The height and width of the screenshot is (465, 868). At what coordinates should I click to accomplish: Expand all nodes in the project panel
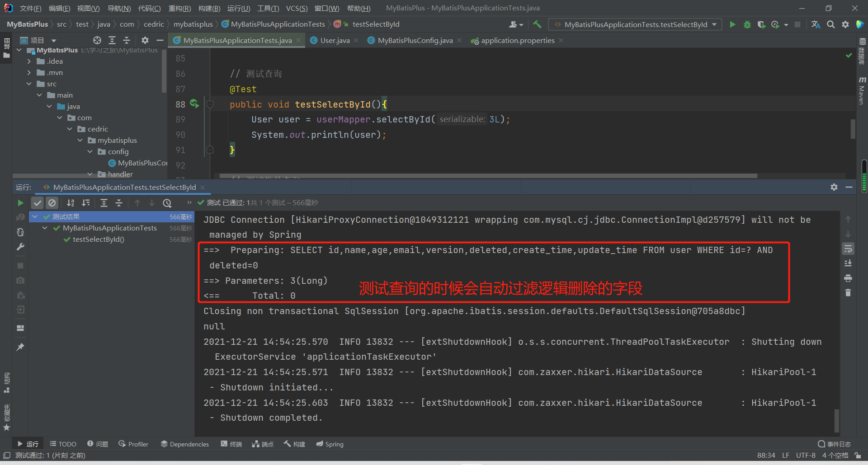(x=112, y=40)
